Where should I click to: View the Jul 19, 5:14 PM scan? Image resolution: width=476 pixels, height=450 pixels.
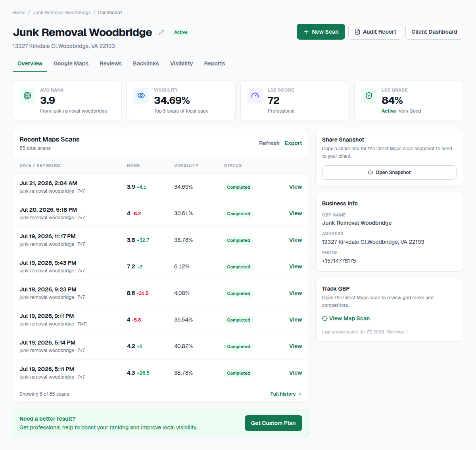[296, 346]
